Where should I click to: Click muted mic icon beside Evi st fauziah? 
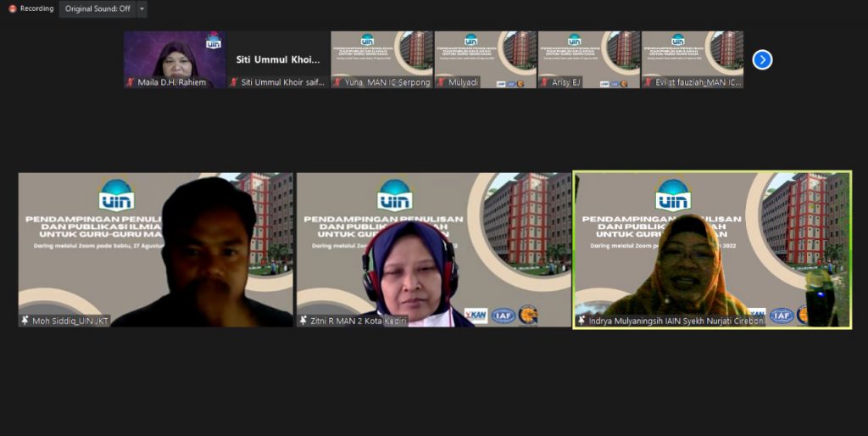[648, 82]
